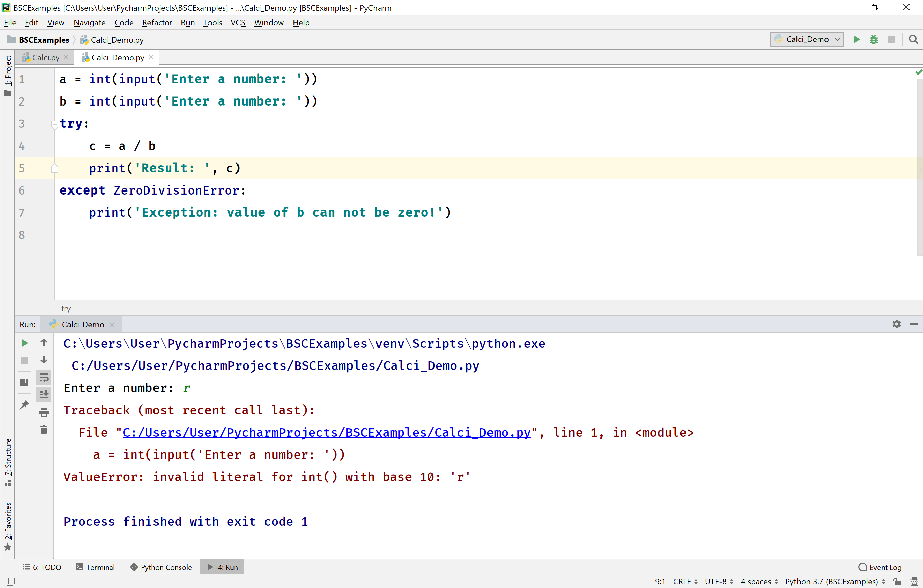
Task: Rerun the program from the Run panel
Action: coord(24,343)
